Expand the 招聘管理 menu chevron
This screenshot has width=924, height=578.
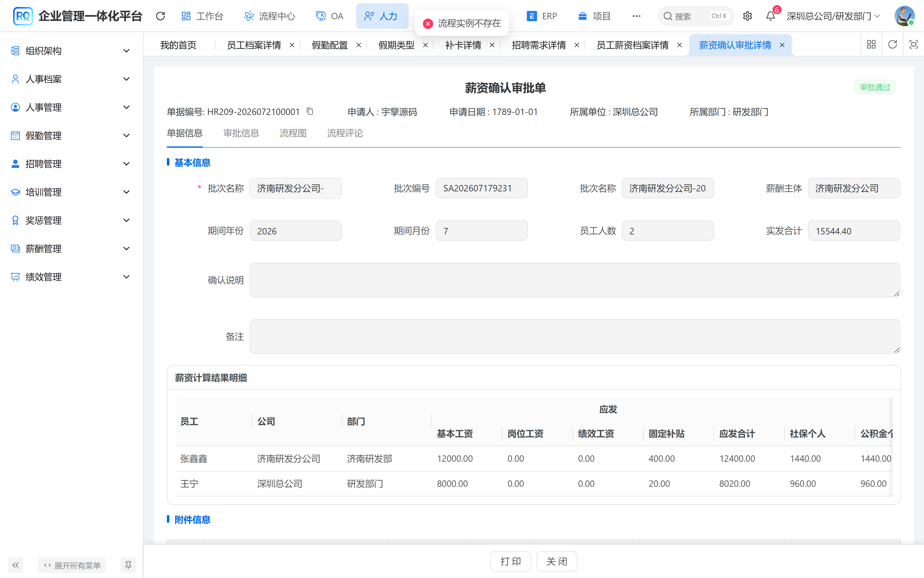tap(126, 164)
